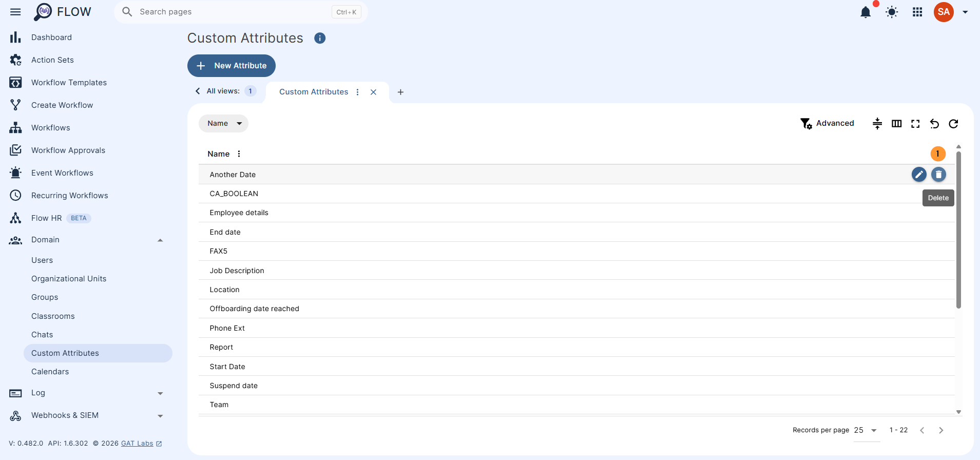Viewport: 980px width, 460px height.
Task: Open the notifications bell
Action: pyautogui.click(x=866, y=12)
